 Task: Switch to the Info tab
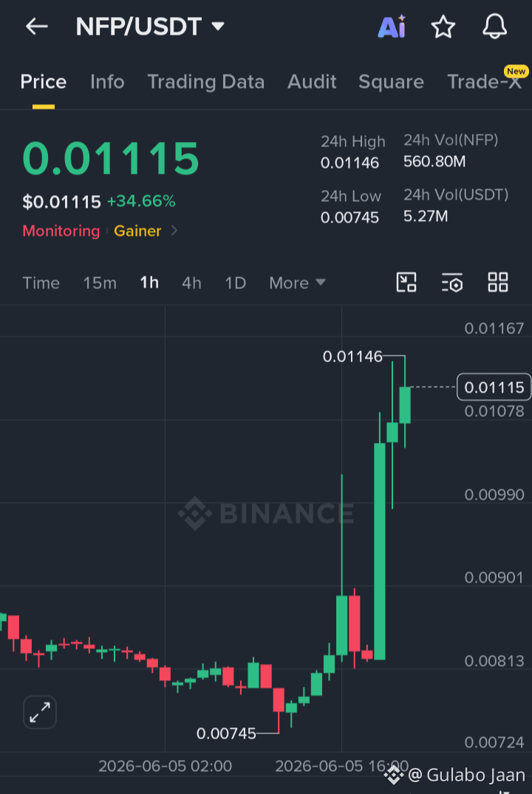pyautogui.click(x=107, y=82)
